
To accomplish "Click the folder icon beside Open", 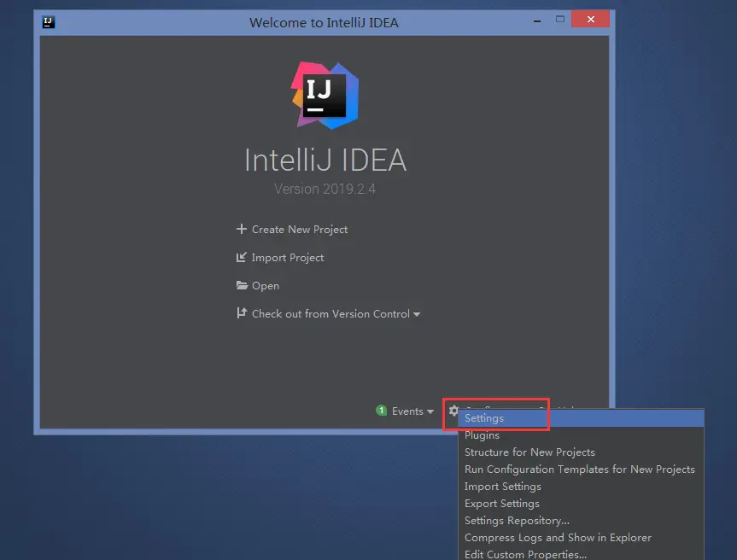I will [242, 285].
